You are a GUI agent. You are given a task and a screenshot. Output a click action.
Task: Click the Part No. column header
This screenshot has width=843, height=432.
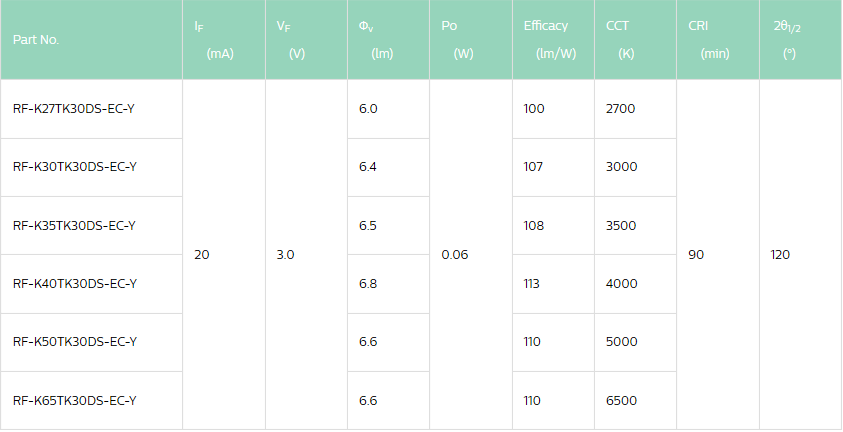[x=91, y=40]
